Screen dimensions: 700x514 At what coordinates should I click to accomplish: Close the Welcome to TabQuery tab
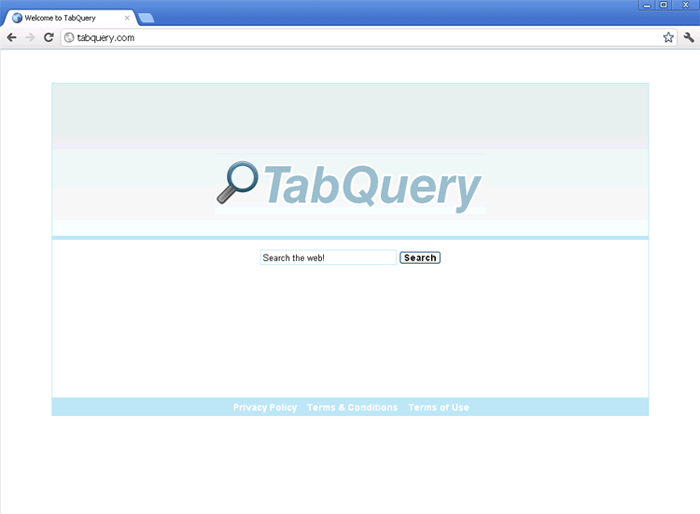click(127, 18)
